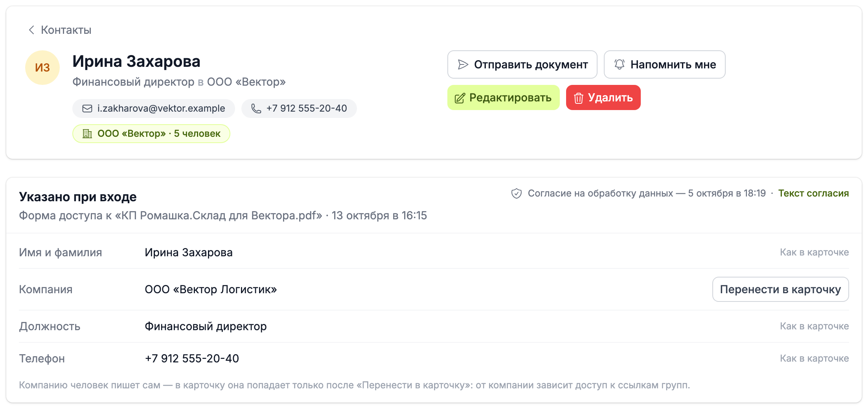
Task: Open the Контакты breadcrumb link
Action: 66,30
